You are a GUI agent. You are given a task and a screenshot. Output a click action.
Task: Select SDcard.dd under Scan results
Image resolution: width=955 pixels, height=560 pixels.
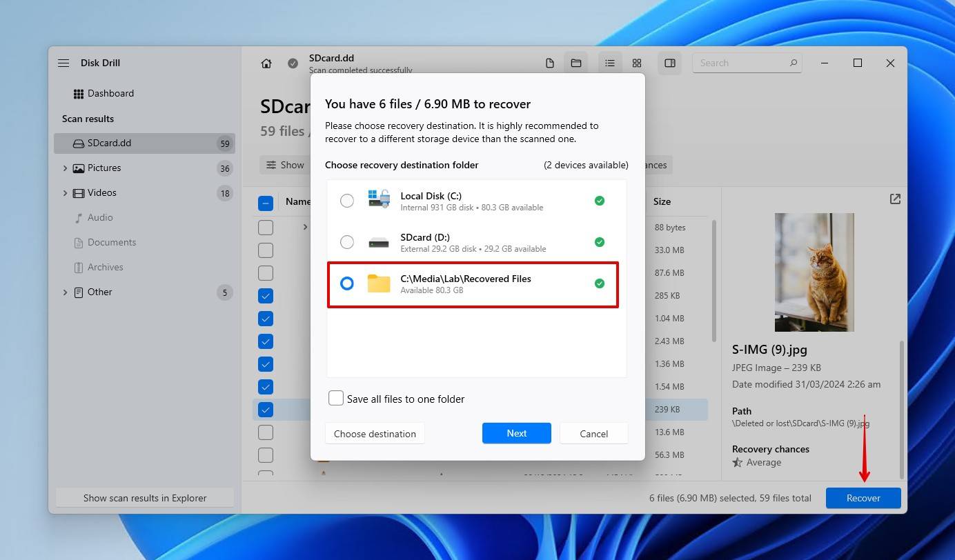pos(107,143)
